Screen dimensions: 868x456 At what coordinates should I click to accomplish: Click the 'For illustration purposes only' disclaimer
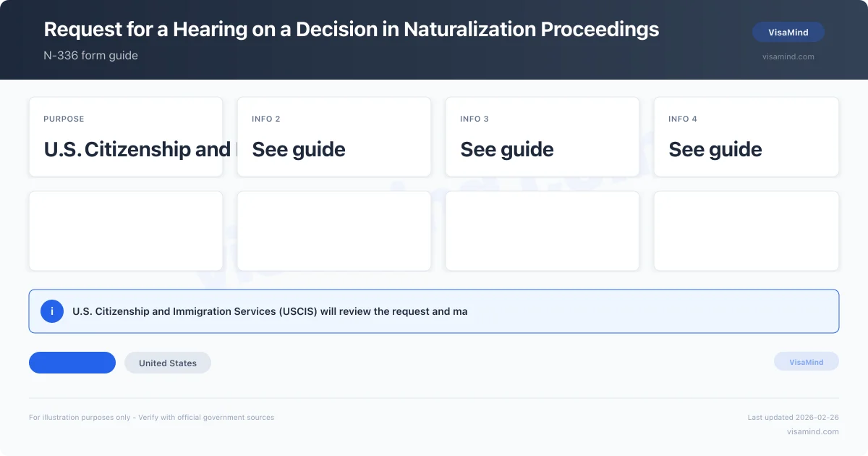click(x=151, y=418)
